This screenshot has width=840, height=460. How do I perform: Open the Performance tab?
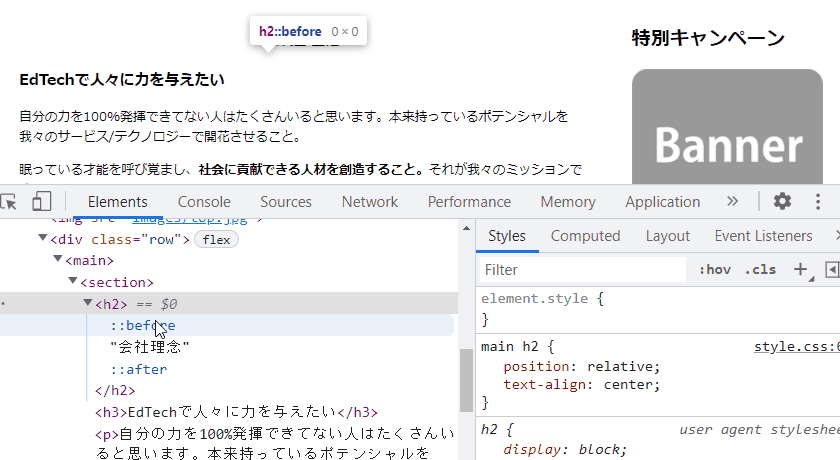click(469, 202)
